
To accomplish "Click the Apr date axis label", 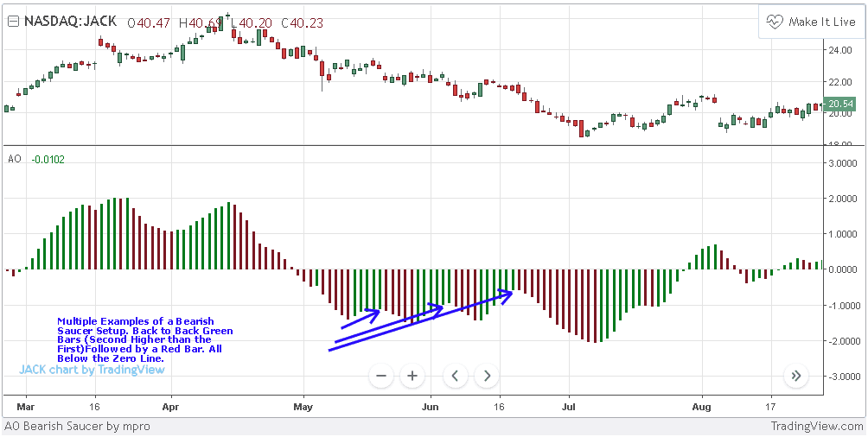I will (x=171, y=405).
